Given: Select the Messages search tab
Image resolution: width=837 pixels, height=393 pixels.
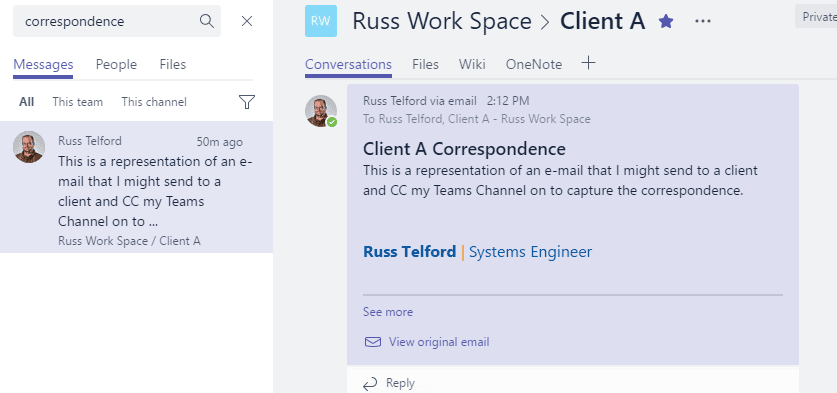Looking at the screenshot, I should [43, 65].
